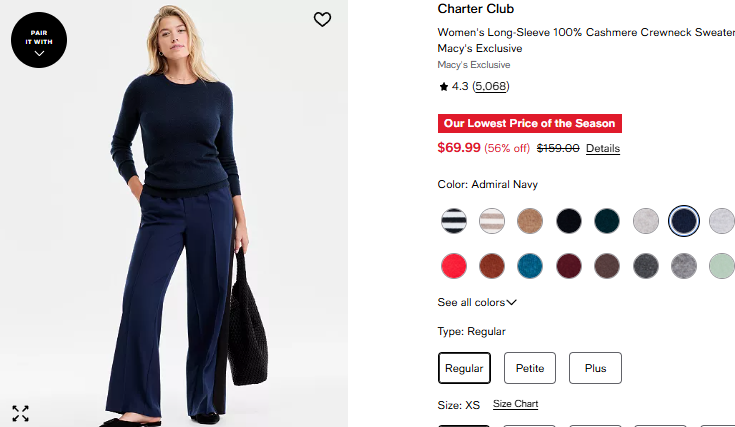The height and width of the screenshot is (427, 735).
Task: Expand See all colors
Action: pos(477,302)
